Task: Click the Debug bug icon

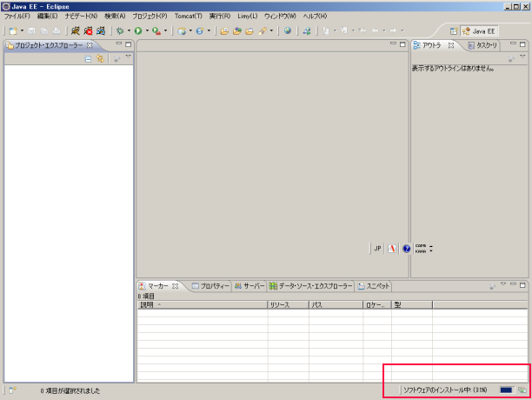Action: point(120,31)
